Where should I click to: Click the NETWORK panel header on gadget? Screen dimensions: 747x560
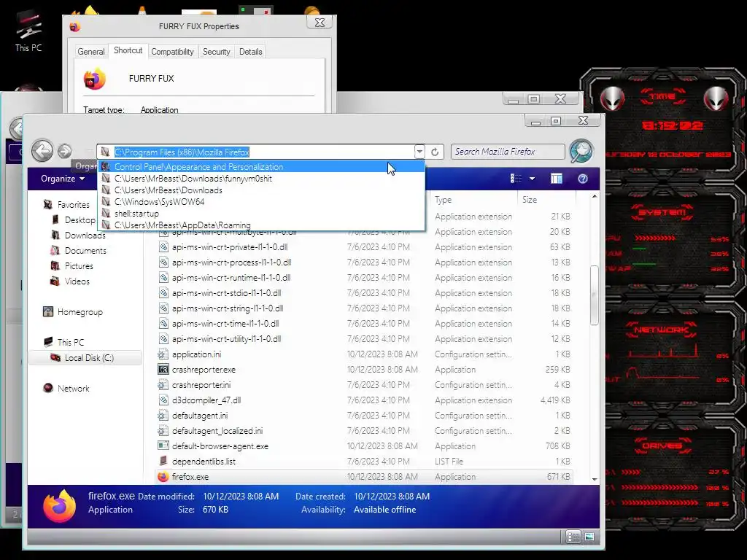[x=662, y=330]
